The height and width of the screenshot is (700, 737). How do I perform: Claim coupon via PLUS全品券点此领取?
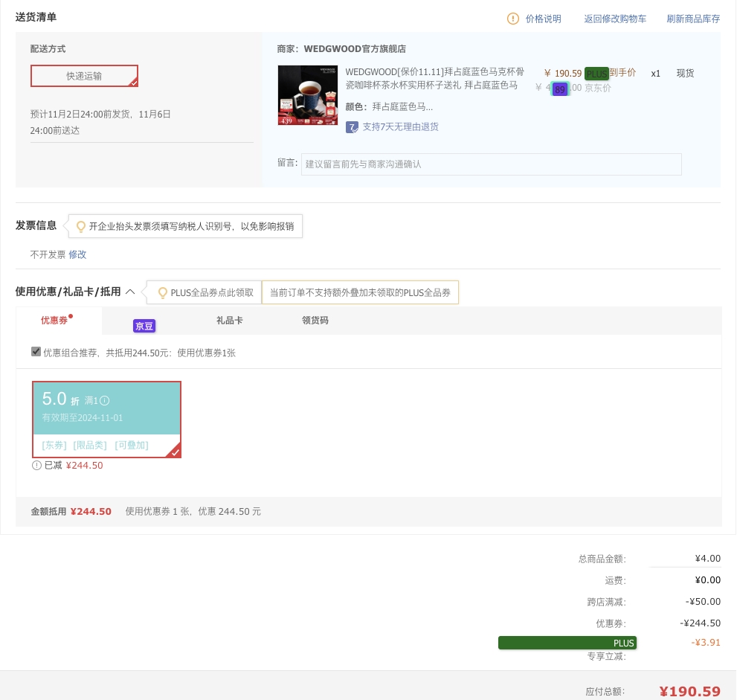[x=212, y=293]
